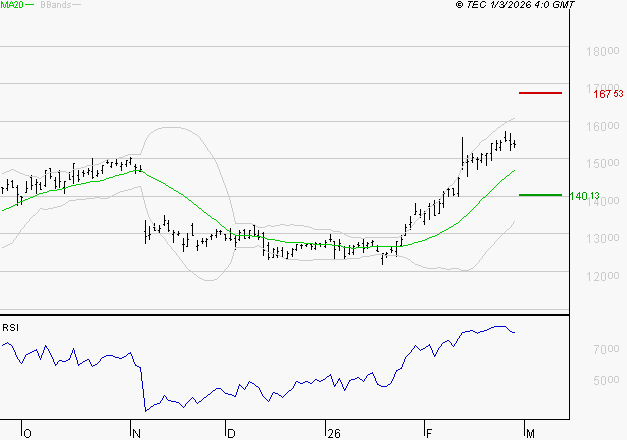Click the 50.00 RSI axis label
Screen dimensions: 627x440
coord(606,380)
